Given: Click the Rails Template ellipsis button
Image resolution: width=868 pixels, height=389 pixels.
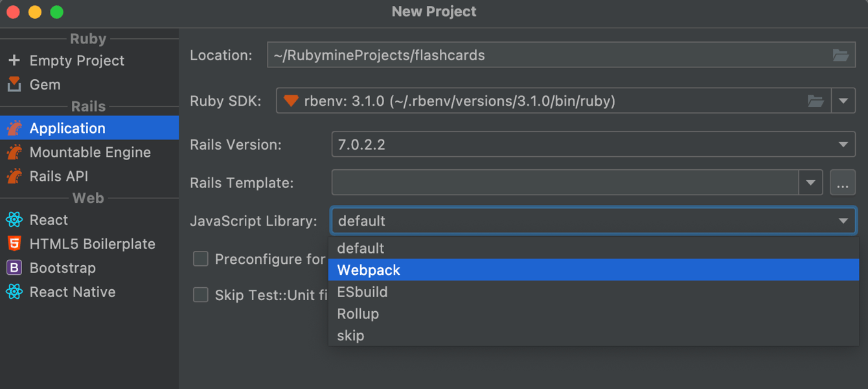Looking at the screenshot, I should [x=842, y=183].
